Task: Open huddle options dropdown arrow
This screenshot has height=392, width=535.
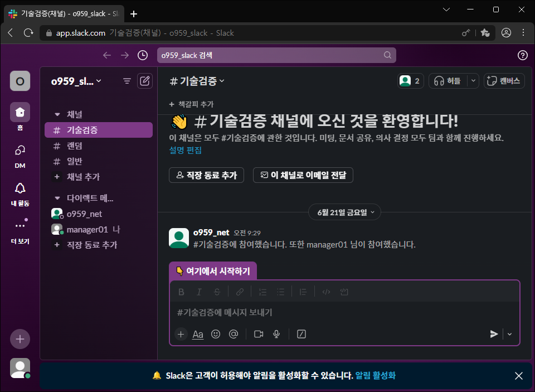Action: 473,81
